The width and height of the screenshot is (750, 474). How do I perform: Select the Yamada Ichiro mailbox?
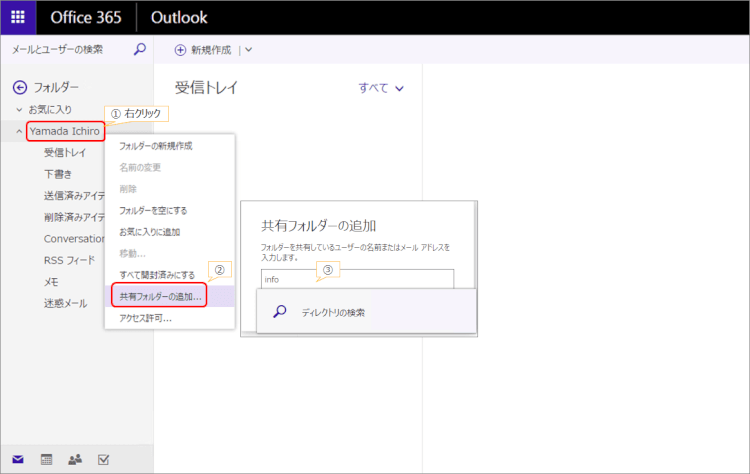pyautogui.click(x=65, y=131)
